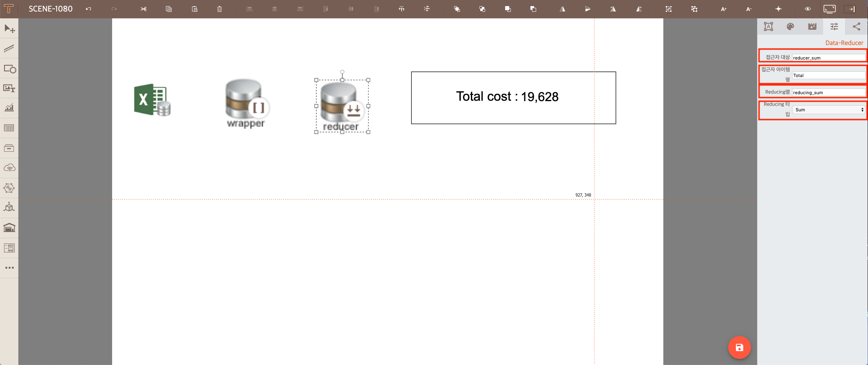Screen dimensions: 868x365
Task: Distribute objects horizontally
Action: tap(402, 9)
